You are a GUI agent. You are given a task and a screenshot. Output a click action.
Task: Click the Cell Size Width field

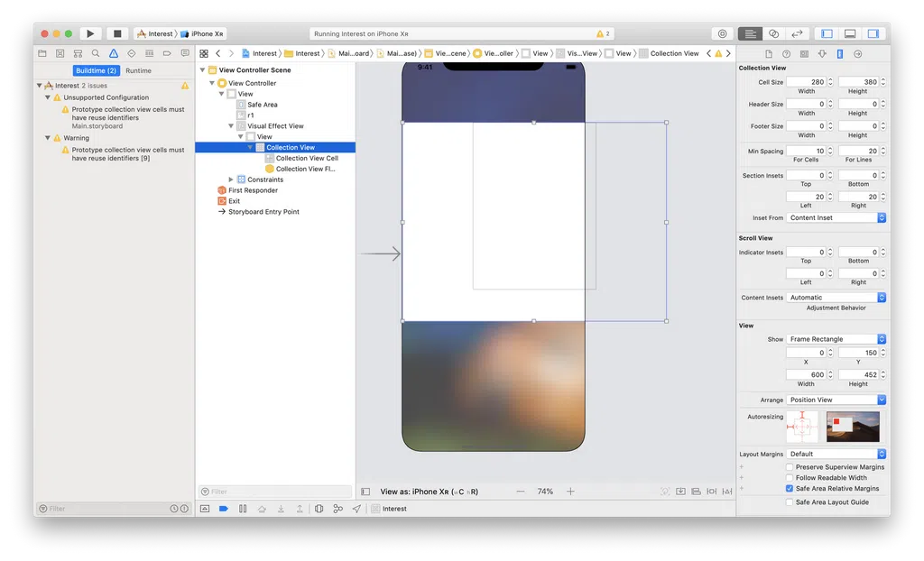pos(806,82)
